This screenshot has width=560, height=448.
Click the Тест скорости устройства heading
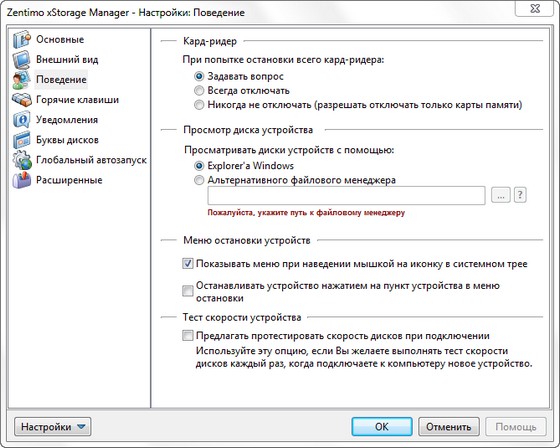242,317
